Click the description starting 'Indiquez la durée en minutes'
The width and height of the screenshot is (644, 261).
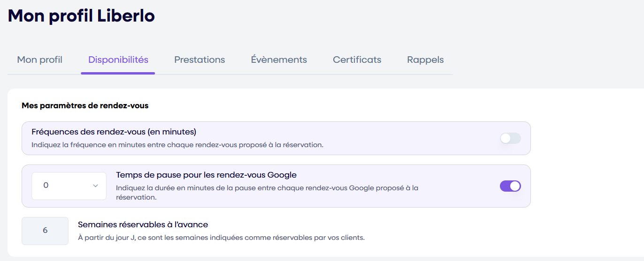pos(267,193)
